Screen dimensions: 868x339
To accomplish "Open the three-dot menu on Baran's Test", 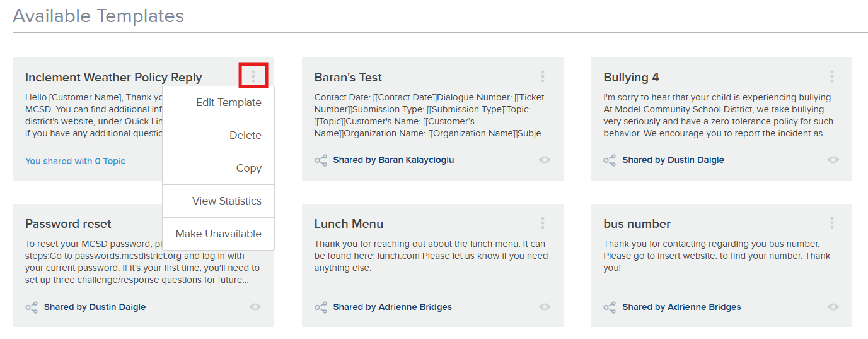I will click(543, 76).
